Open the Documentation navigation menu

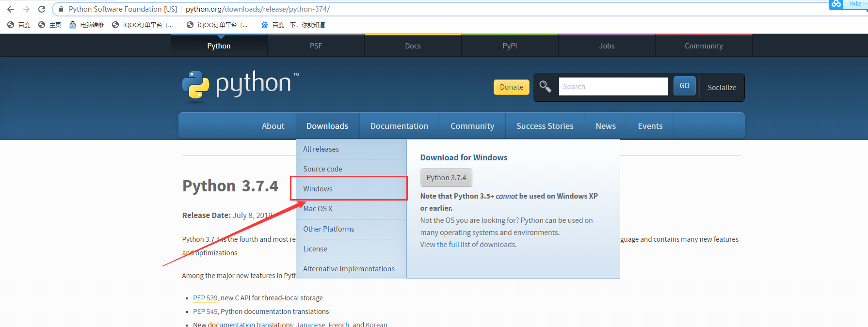click(400, 126)
